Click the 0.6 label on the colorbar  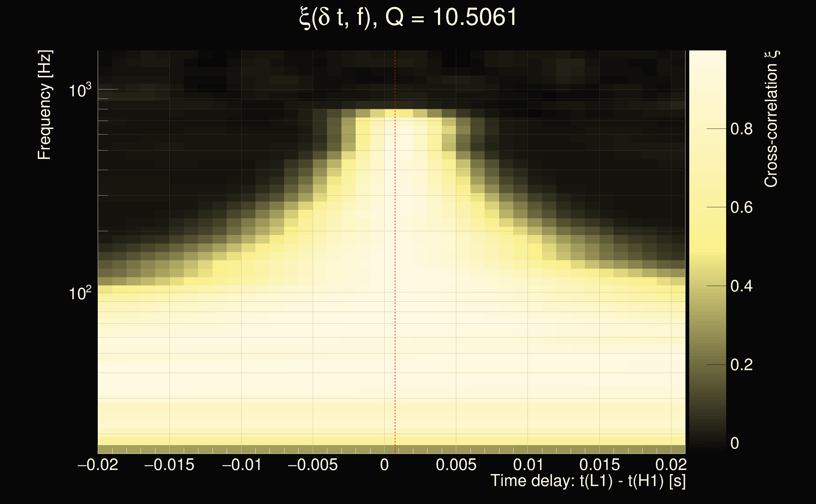tap(741, 207)
